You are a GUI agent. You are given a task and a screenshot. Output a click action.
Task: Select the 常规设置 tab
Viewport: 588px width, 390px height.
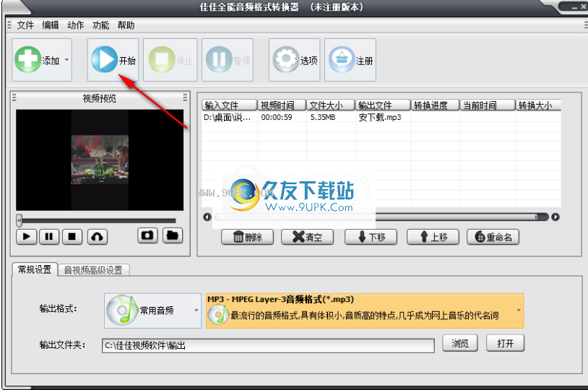35,269
